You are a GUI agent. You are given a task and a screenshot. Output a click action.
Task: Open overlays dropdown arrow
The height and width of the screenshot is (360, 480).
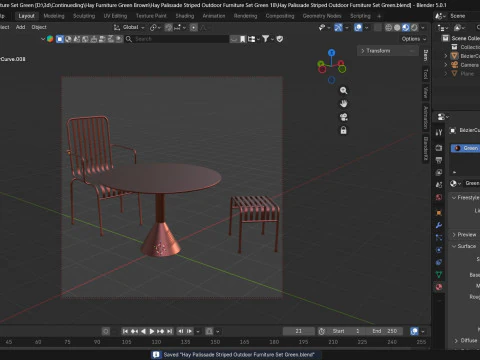point(366,28)
